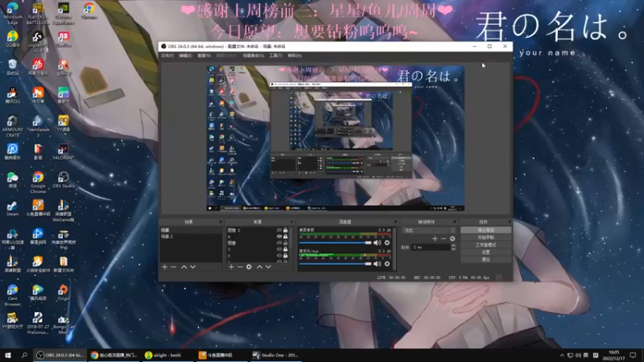Open the Microsoft Edge desktop shortcut
This screenshot has width=644, height=362.
pyautogui.click(x=12, y=13)
